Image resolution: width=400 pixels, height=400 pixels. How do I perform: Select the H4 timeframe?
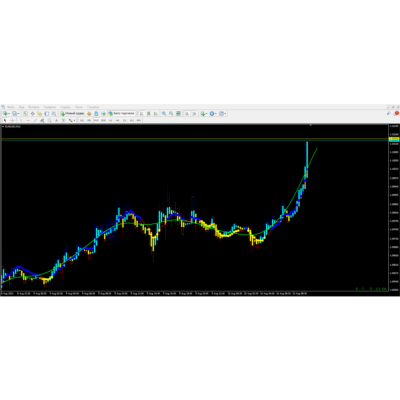point(117,120)
